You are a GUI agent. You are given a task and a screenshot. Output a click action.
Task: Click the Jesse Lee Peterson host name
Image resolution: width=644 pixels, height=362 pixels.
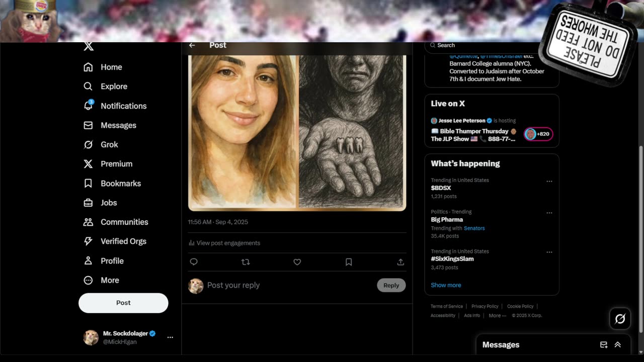pos(461,121)
